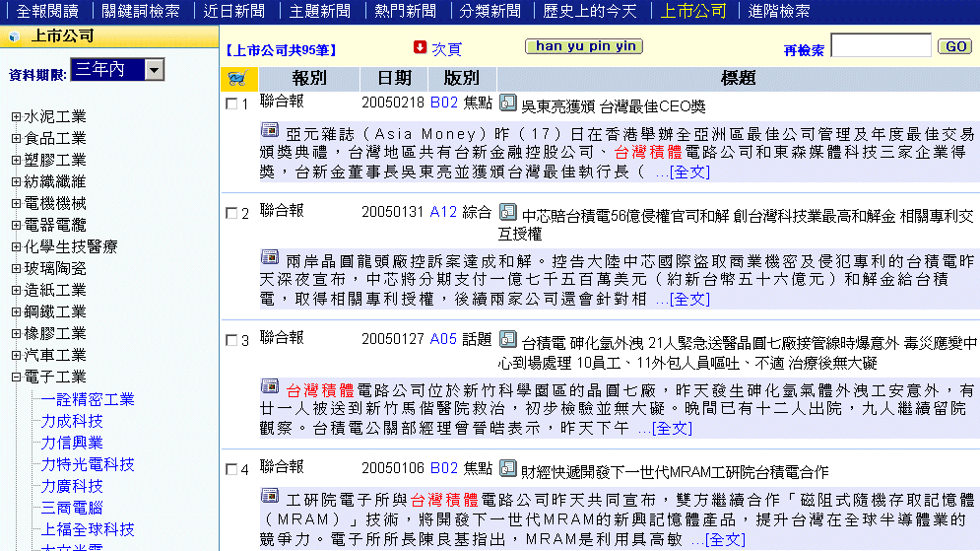This screenshot has height=551, width=980.
Task: Select the checkbox for result 4
Action: [231, 470]
